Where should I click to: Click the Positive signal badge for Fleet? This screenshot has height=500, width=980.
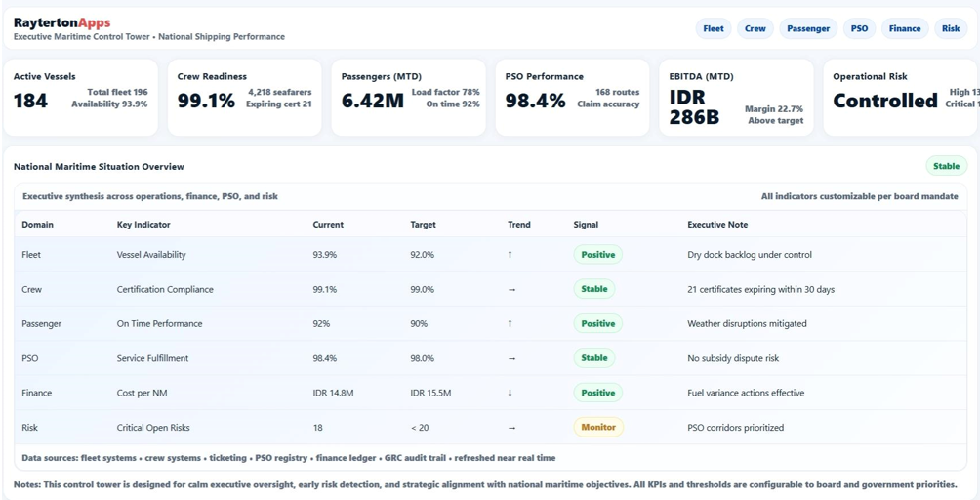pos(597,255)
